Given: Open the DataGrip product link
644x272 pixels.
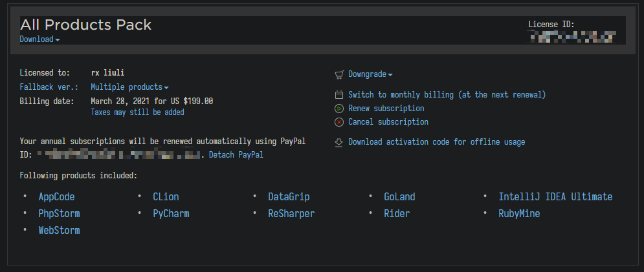Looking at the screenshot, I should [289, 197].
